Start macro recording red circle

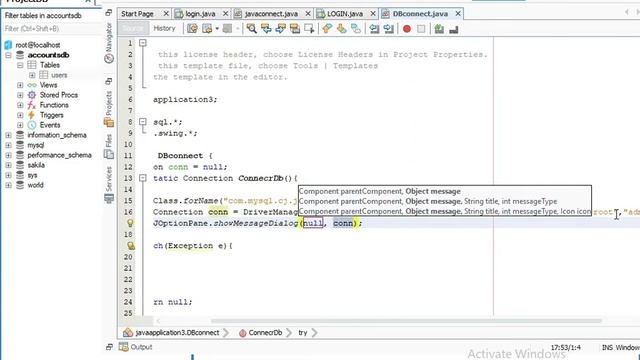tap(407, 29)
